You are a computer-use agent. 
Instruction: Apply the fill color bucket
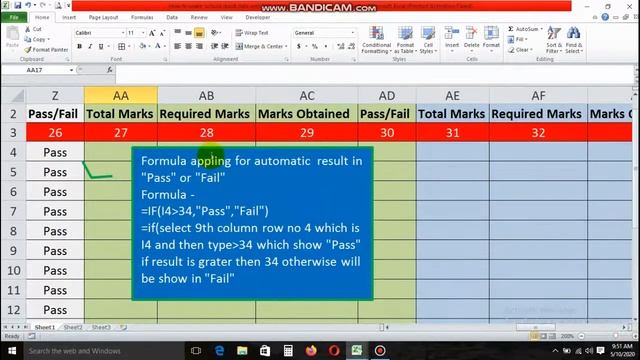point(142,47)
